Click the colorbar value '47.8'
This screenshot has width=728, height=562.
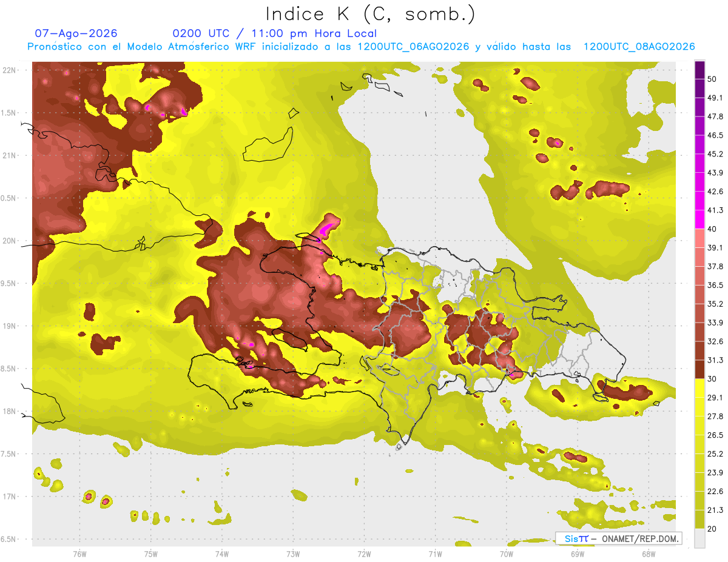point(715,117)
